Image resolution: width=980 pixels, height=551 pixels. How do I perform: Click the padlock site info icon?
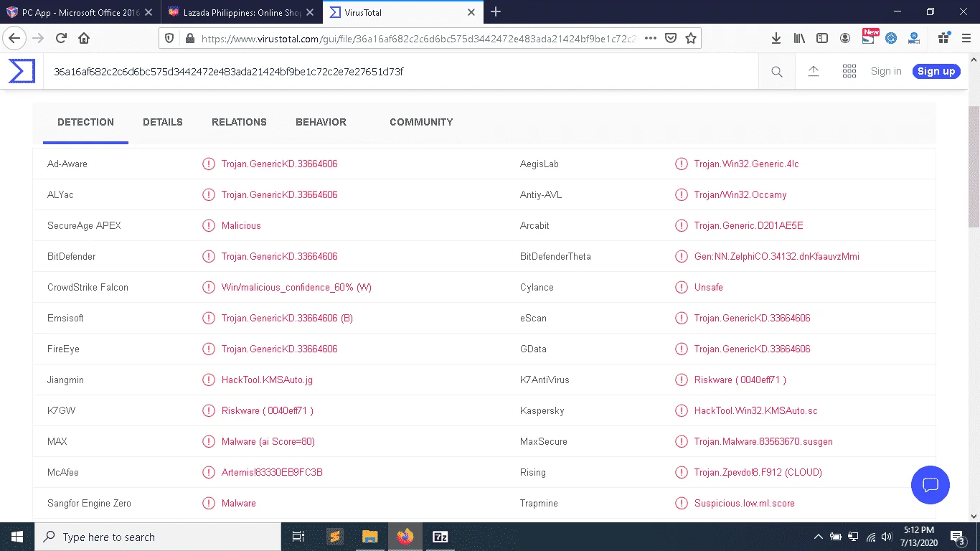click(189, 39)
